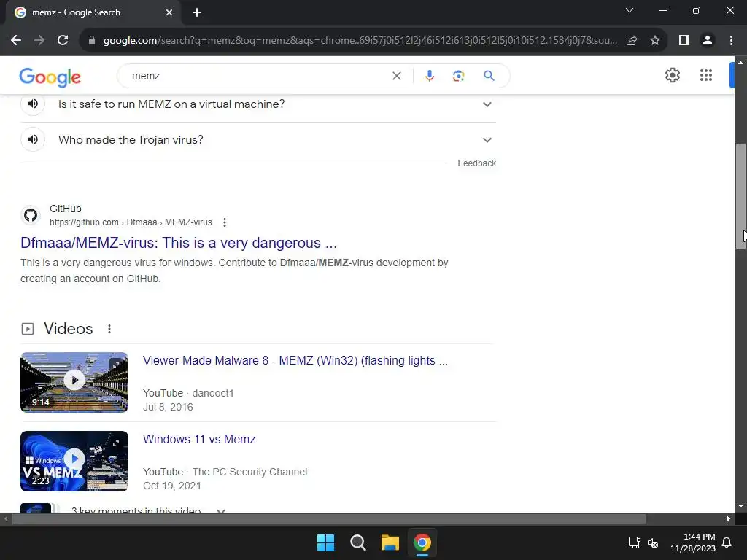Screen dimensions: 747x560
Task: Open a new browser tab
Action: (197, 12)
